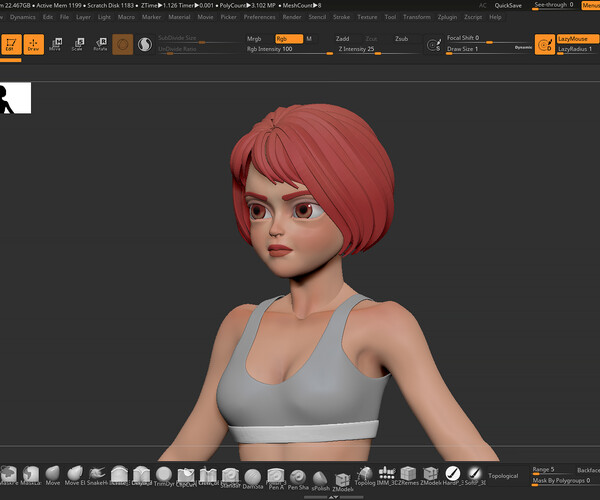The height and width of the screenshot is (500, 600).
Task: Toggle the Edit mode button
Action: pos(11,44)
